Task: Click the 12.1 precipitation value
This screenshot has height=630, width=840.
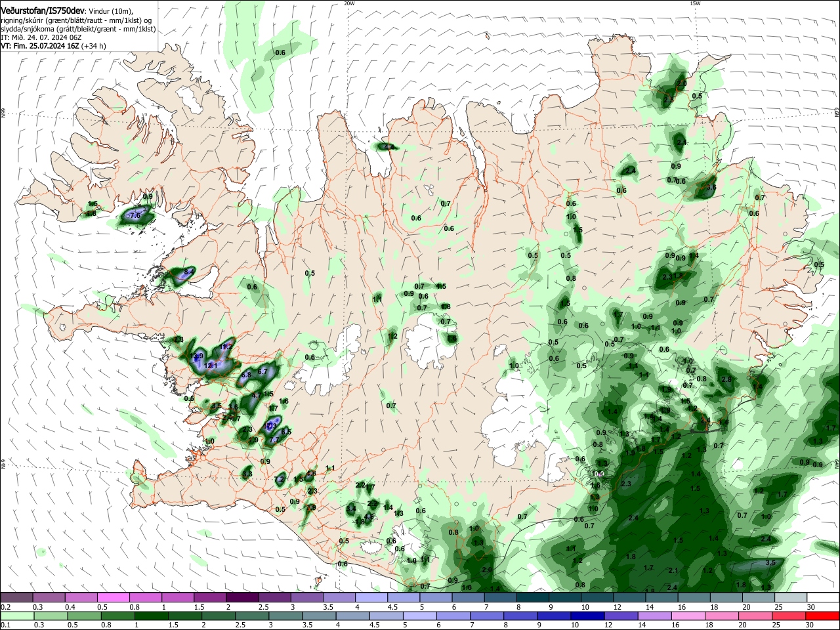Action: (211, 366)
